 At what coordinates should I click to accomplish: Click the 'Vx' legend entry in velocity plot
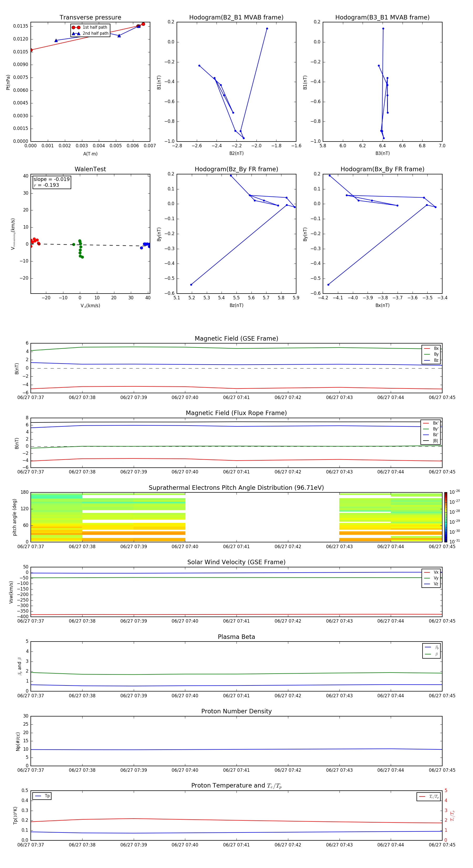pos(431,573)
